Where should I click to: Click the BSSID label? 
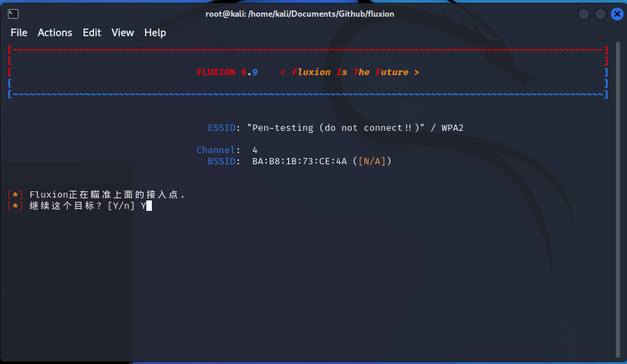(222, 161)
